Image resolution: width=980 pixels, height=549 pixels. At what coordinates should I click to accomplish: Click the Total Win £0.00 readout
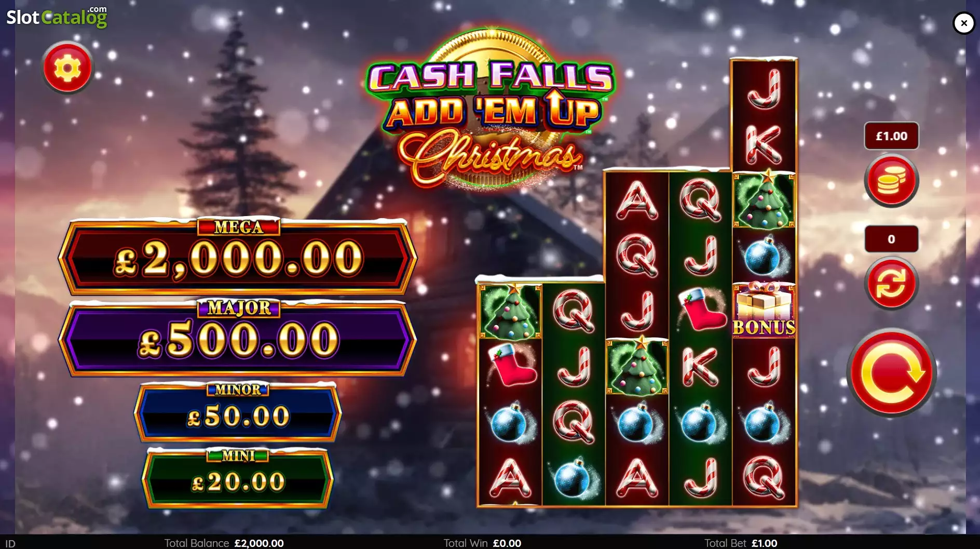(x=482, y=543)
